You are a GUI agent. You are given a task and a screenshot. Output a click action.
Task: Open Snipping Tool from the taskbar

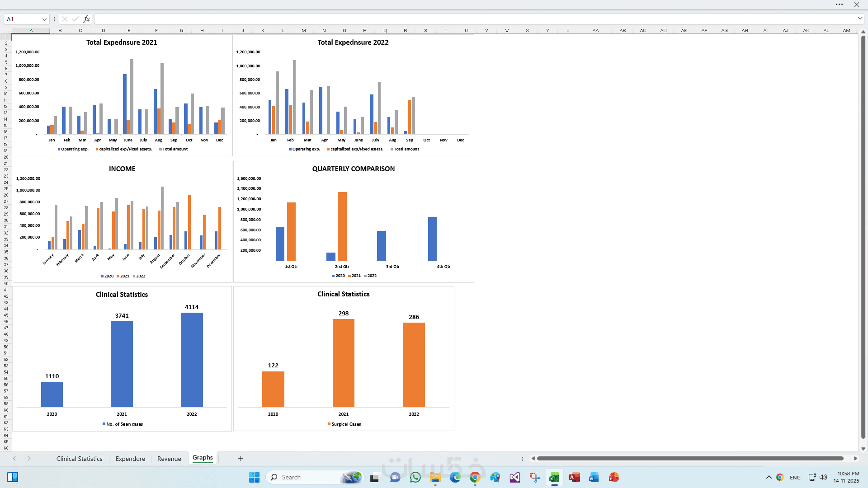535,477
